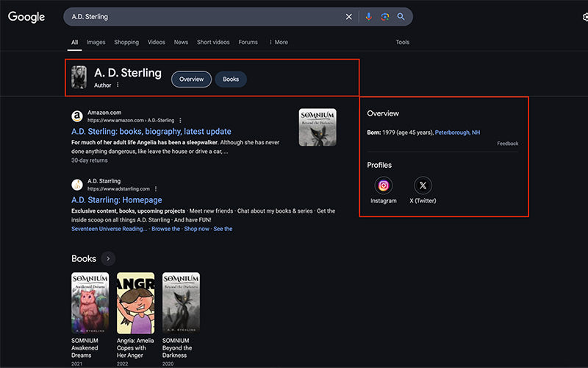Click 'Angria: Amelia Copes with Her Anger' title
This screenshot has height=368, width=588.
click(x=135, y=347)
